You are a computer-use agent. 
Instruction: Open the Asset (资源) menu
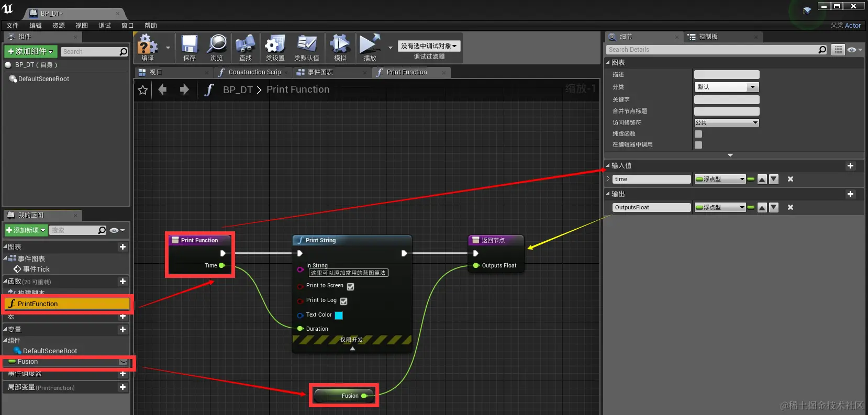click(59, 26)
